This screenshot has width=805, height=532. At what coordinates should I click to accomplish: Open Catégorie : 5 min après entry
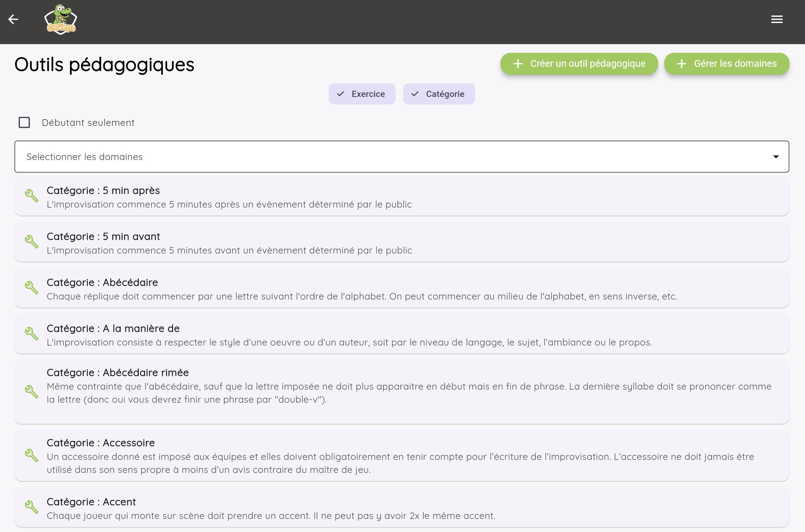pos(401,196)
